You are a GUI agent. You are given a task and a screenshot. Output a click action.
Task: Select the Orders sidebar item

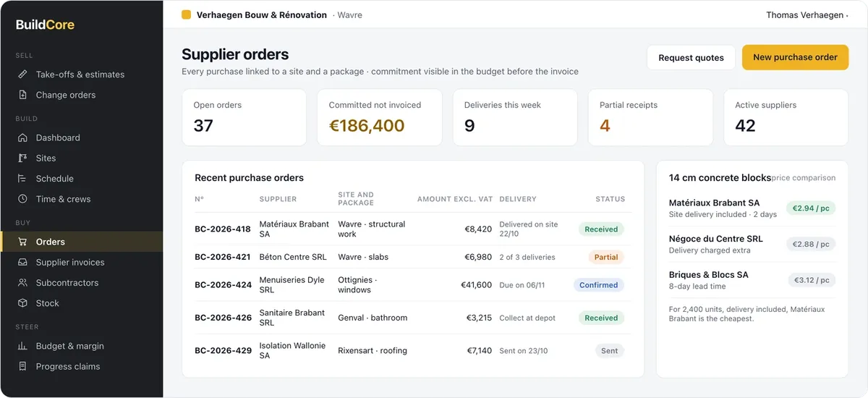(81, 242)
